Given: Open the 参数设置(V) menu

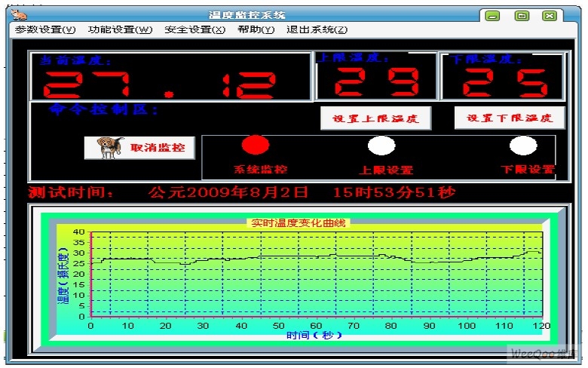Looking at the screenshot, I should [x=45, y=30].
